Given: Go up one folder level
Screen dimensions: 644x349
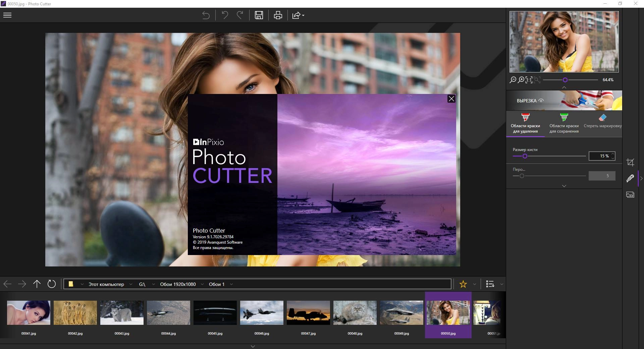Looking at the screenshot, I should point(37,284).
